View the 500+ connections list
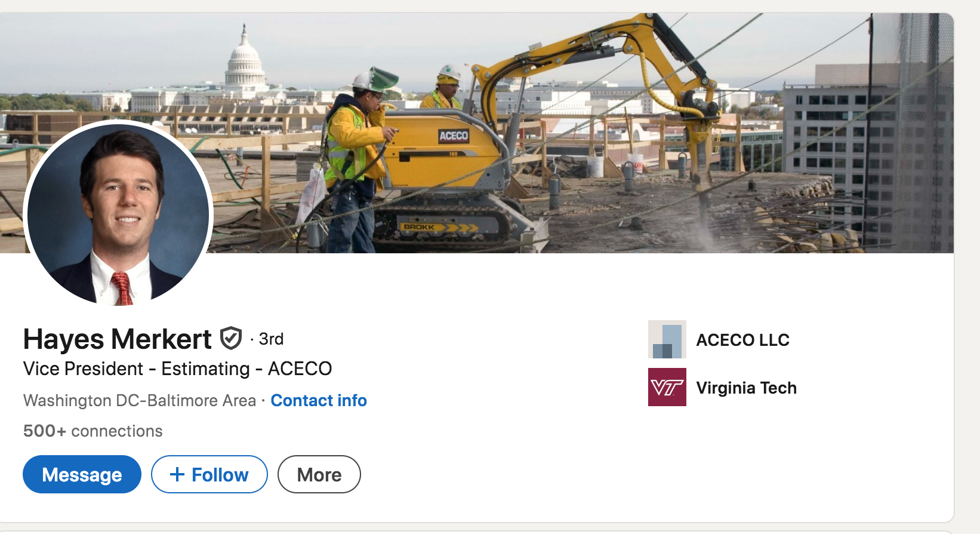This screenshot has width=980, height=534. [x=93, y=431]
